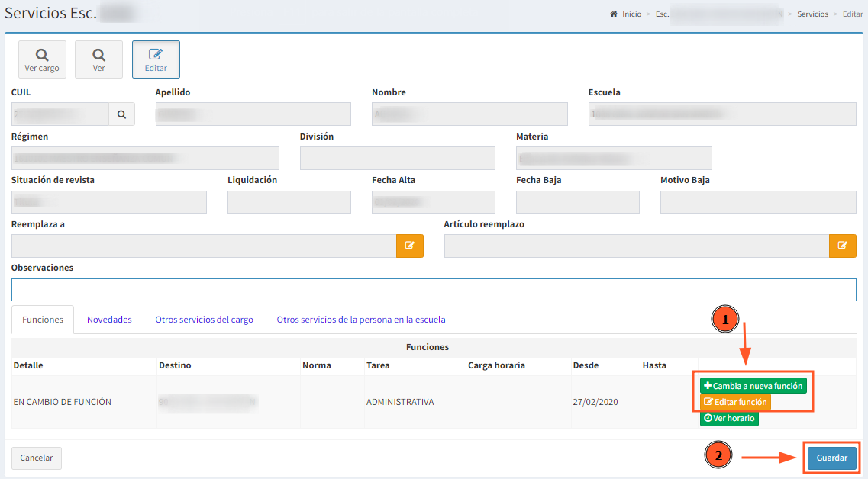Click the División field

click(x=398, y=158)
